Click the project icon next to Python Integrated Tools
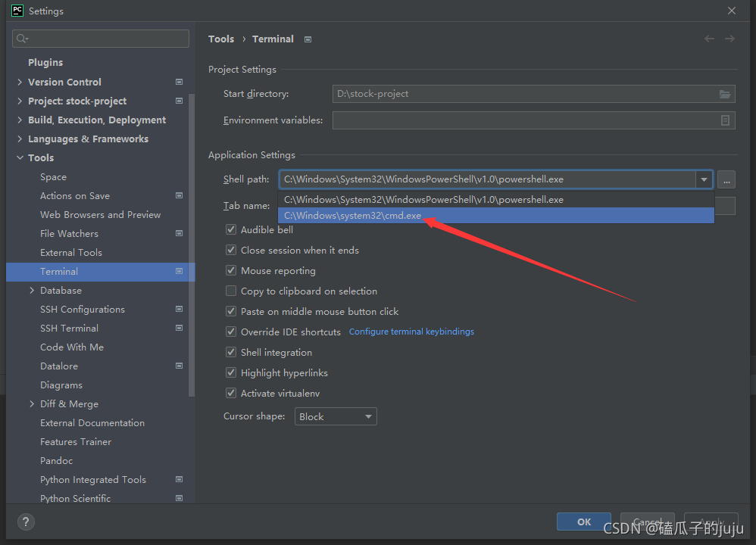 [x=180, y=479]
